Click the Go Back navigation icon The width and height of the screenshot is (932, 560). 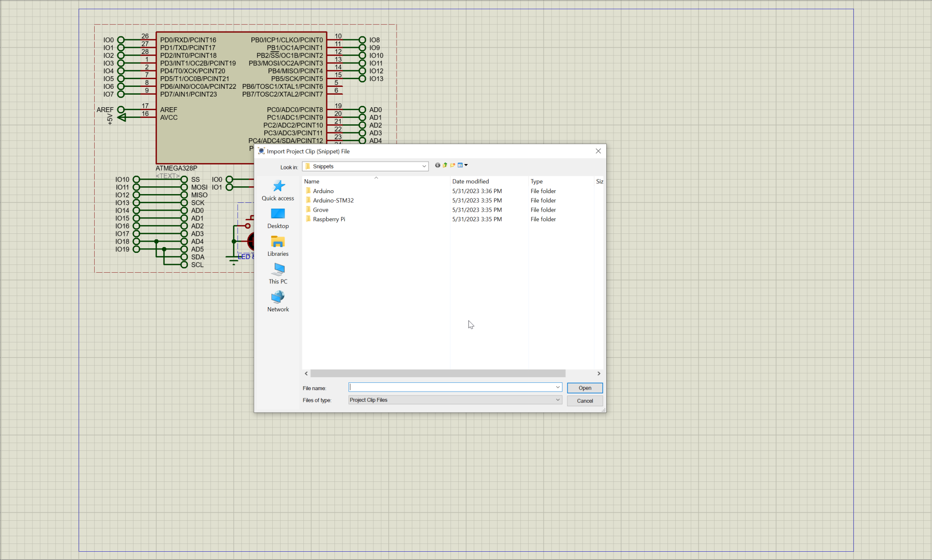pos(437,165)
